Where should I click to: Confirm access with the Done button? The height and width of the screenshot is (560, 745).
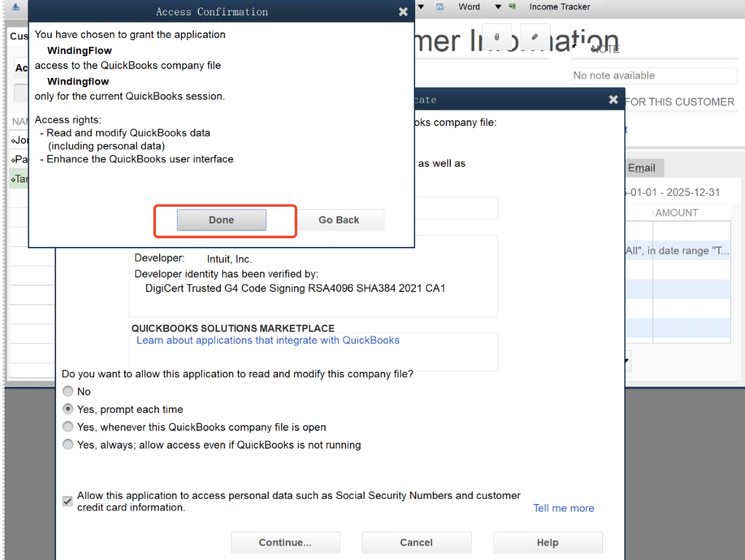click(221, 220)
